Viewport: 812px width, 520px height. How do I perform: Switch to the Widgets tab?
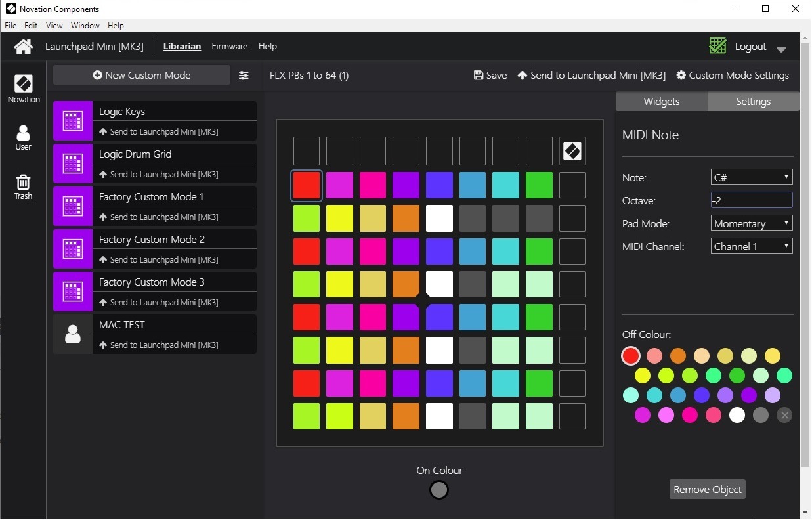click(x=662, y=101)
